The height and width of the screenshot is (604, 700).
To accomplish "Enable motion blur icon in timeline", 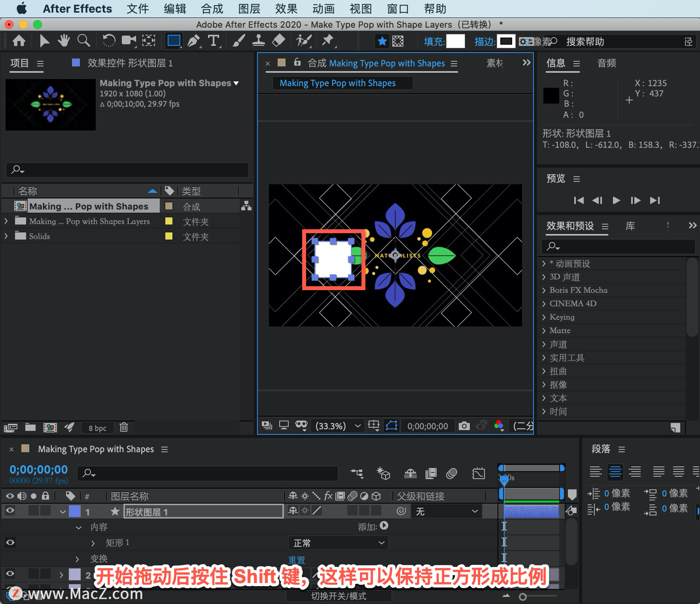I will 452,473.
